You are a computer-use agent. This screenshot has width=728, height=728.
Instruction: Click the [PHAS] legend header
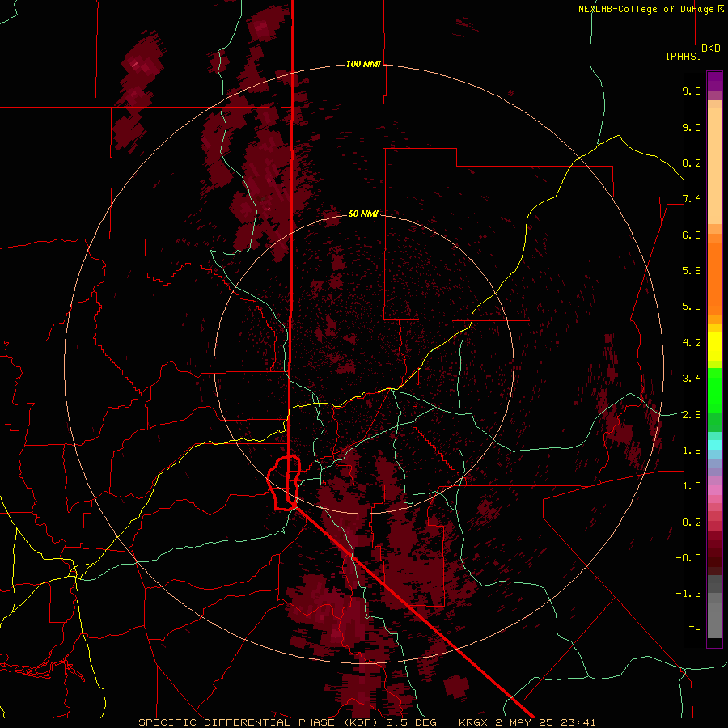[684, 56]
